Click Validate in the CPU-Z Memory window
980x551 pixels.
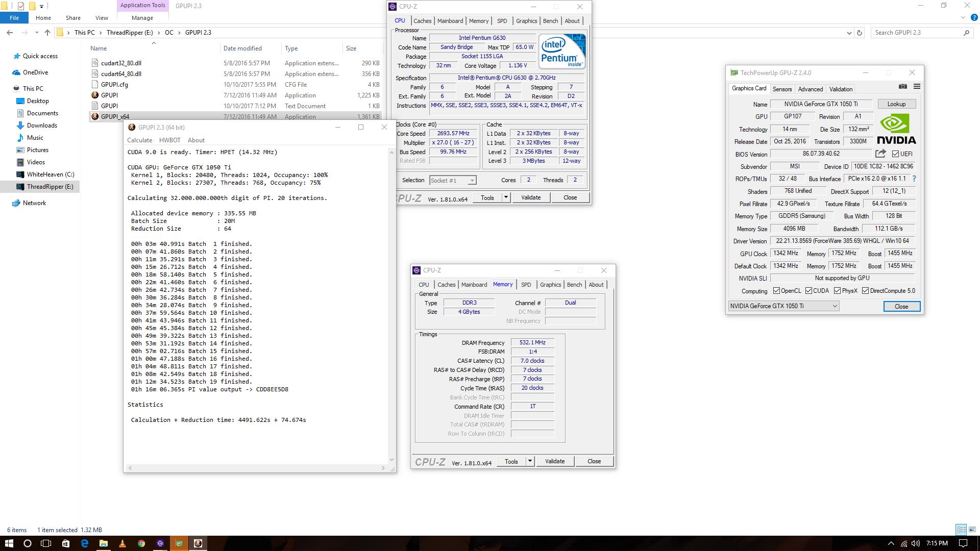point(554,461)
